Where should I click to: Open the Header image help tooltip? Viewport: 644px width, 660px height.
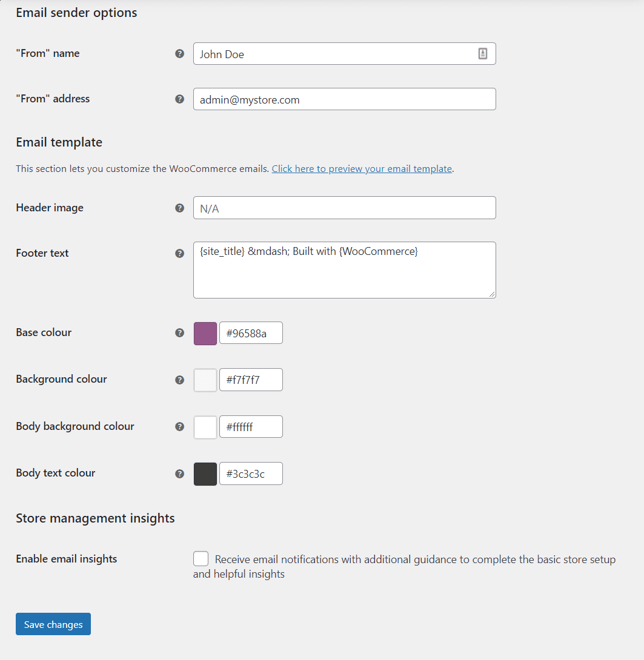179,208
